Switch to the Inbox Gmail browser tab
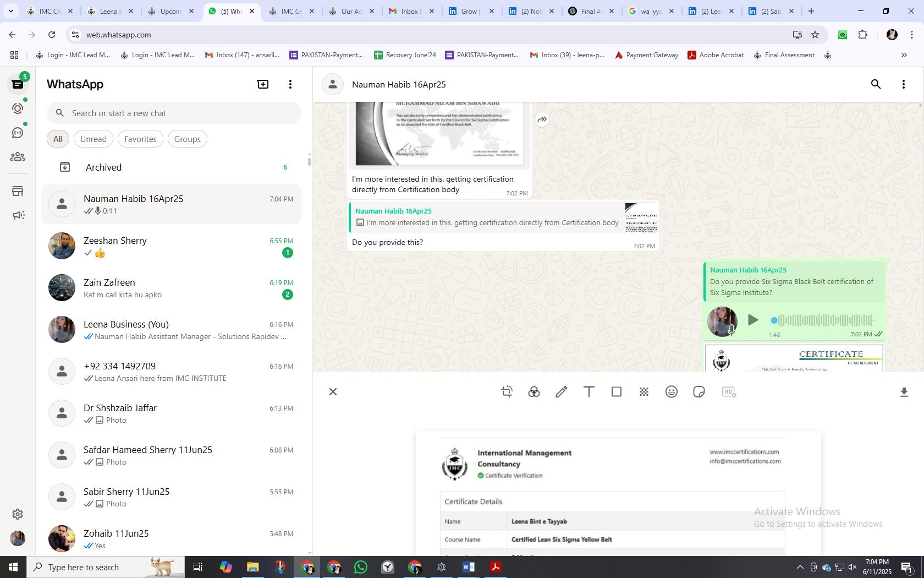This screenshot has width=924, height=578. (411, 11)
